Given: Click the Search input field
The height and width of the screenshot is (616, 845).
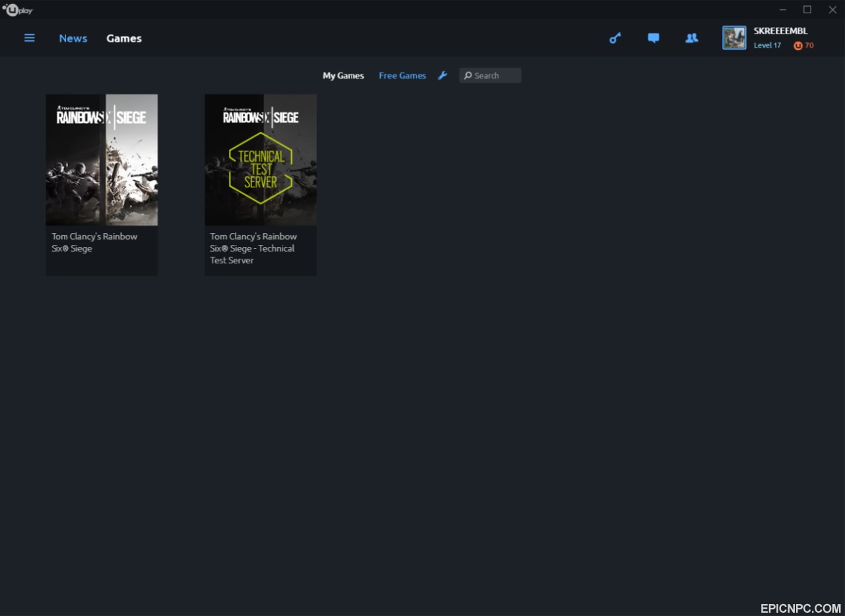Looking at the screenshot, I should point(490,75).
